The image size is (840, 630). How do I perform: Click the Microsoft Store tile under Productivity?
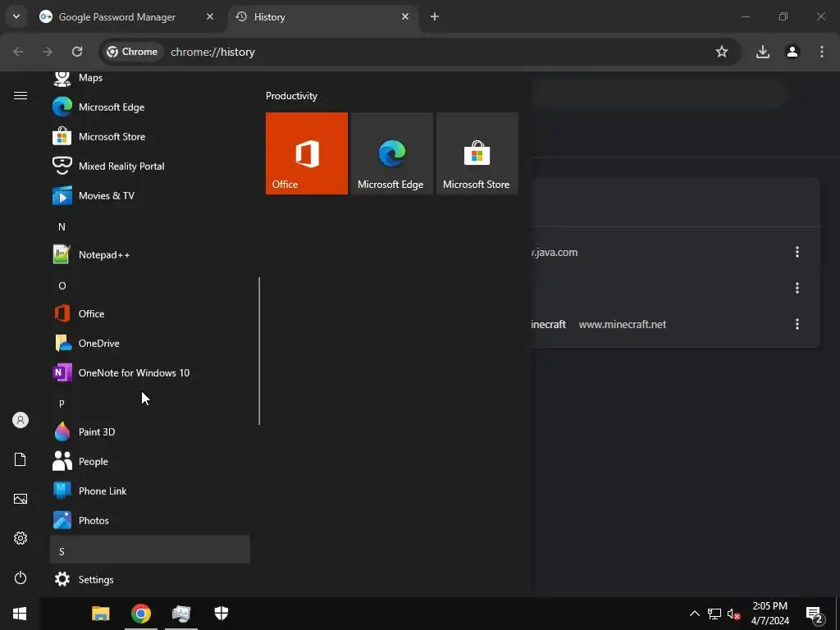(477, 153)
